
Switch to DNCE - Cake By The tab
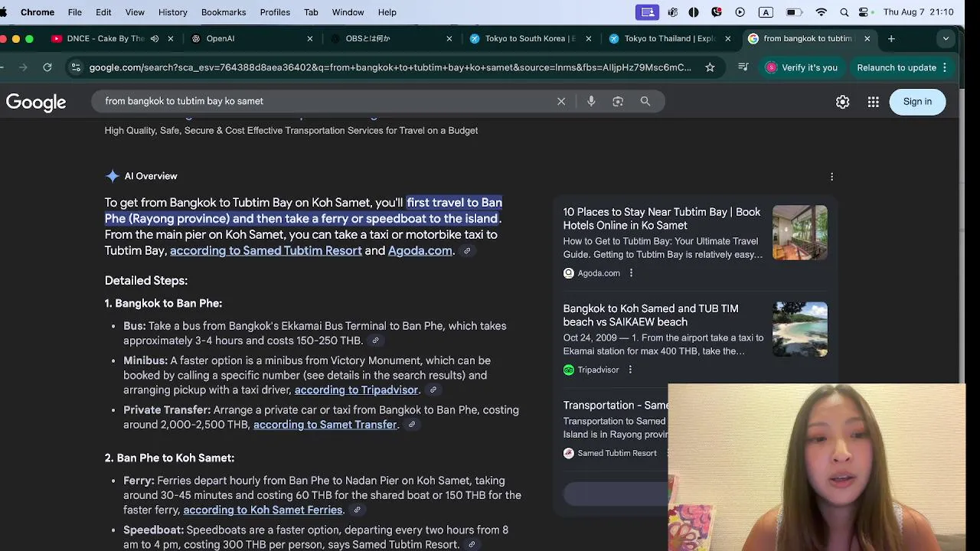[x=105, y=38]
